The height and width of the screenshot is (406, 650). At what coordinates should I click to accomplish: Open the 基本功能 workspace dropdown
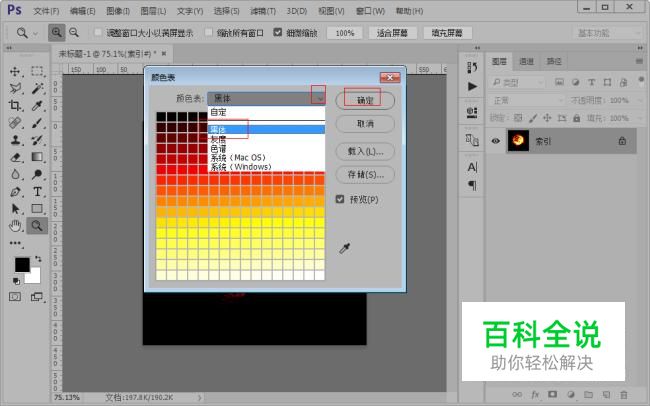609,33
